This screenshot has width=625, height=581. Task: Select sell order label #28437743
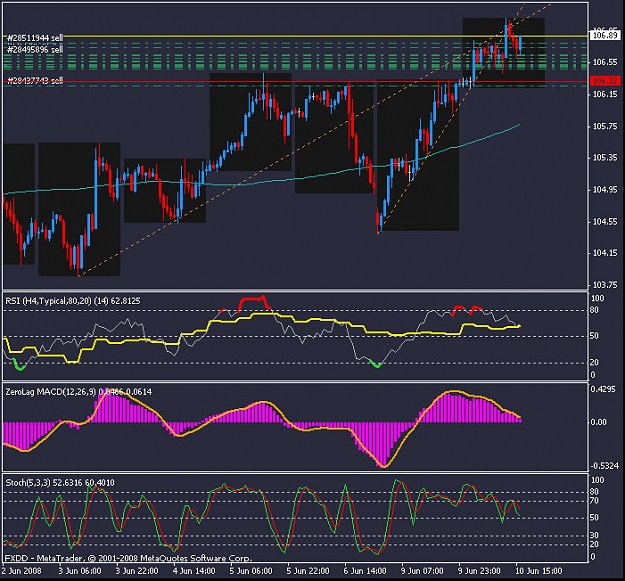pyautogui.click(x=35, y=80)
